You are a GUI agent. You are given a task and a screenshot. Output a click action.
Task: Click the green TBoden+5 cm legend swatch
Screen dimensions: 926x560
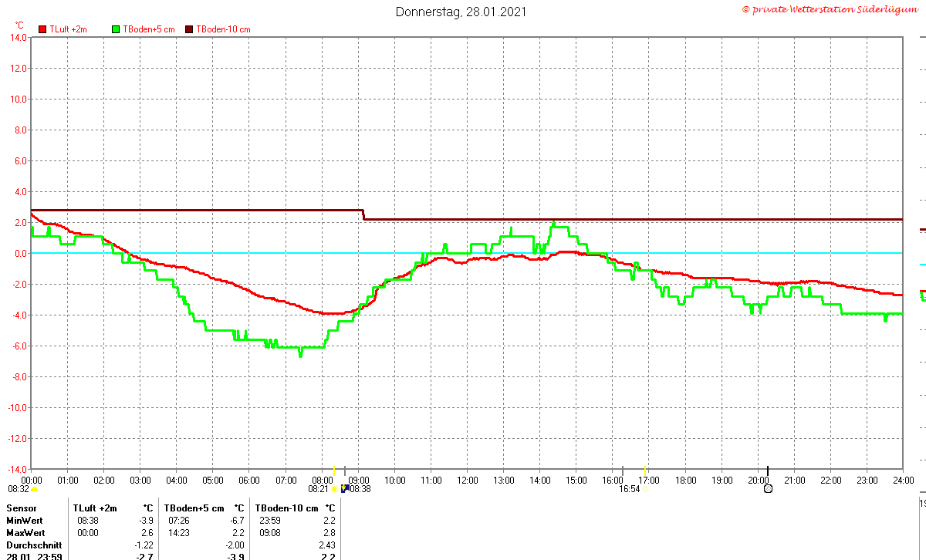pos(117,29)
